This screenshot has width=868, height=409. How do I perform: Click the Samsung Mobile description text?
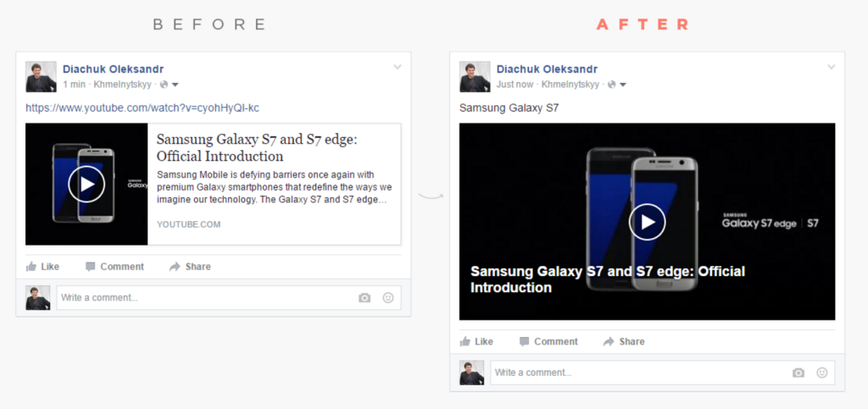[x=275, y=187]
